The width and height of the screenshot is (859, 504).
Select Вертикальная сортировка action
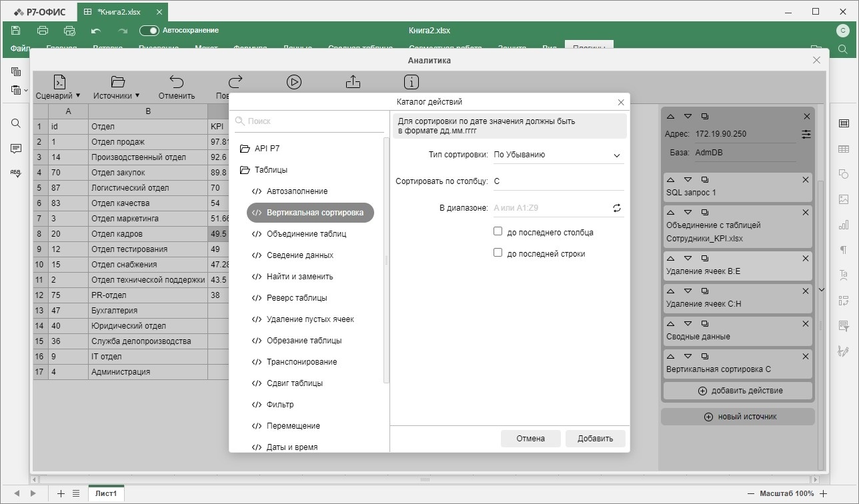[310, 213]
